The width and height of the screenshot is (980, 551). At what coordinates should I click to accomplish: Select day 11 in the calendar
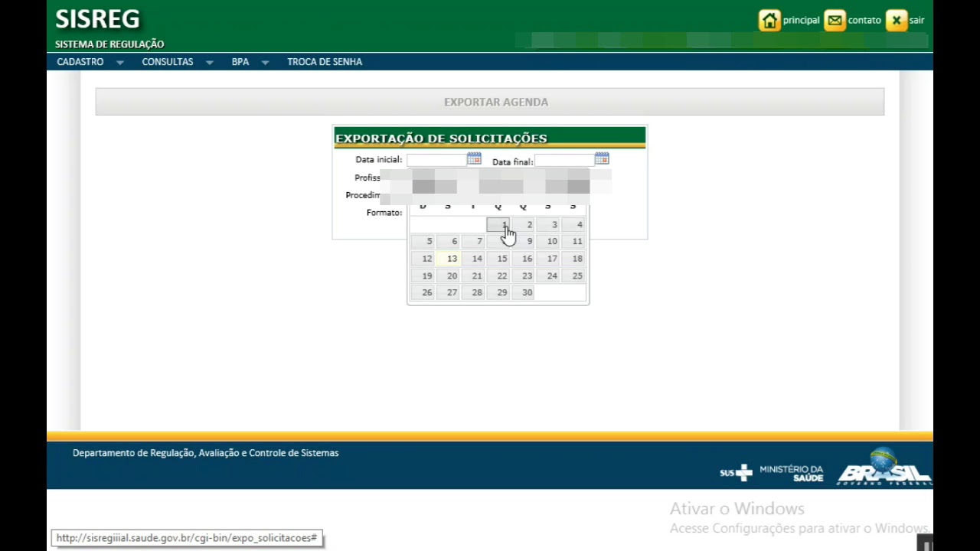coord(573,241)
